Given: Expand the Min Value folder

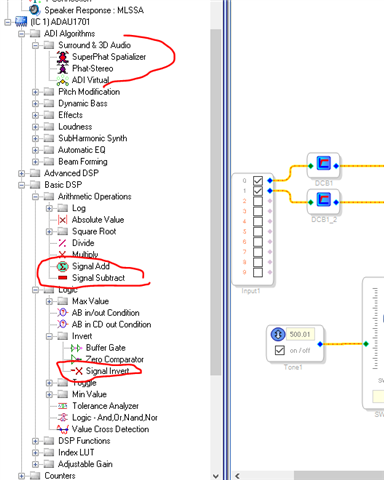Looking at the screenshot, I should click(49, 394).
